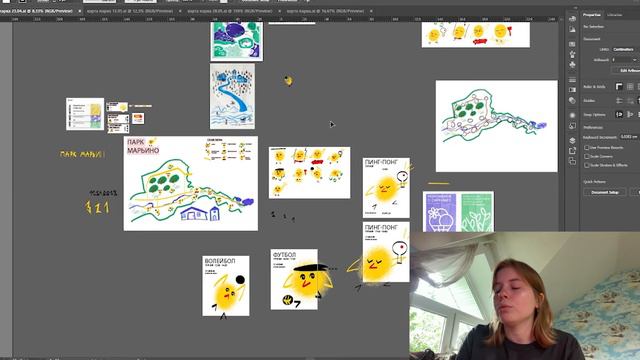Viewport: 640px width, 360px height.
Task: Close the 8,33% document tab
Action: [80, 11]
